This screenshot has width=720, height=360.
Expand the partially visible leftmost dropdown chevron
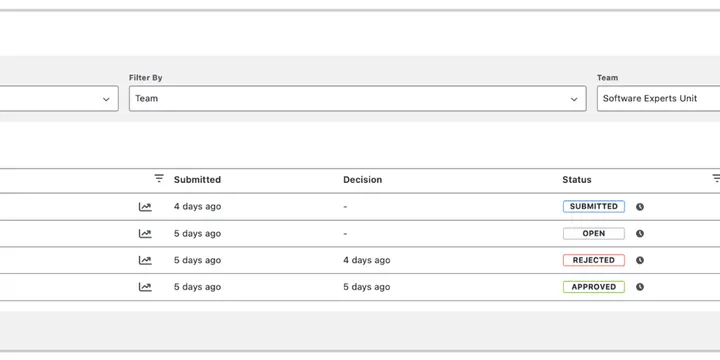point(106,99)
